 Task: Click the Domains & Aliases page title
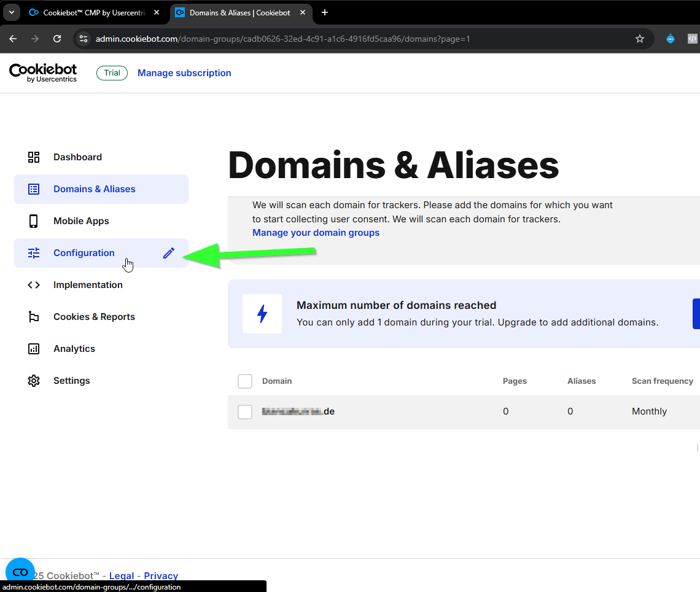pos(394,166)
